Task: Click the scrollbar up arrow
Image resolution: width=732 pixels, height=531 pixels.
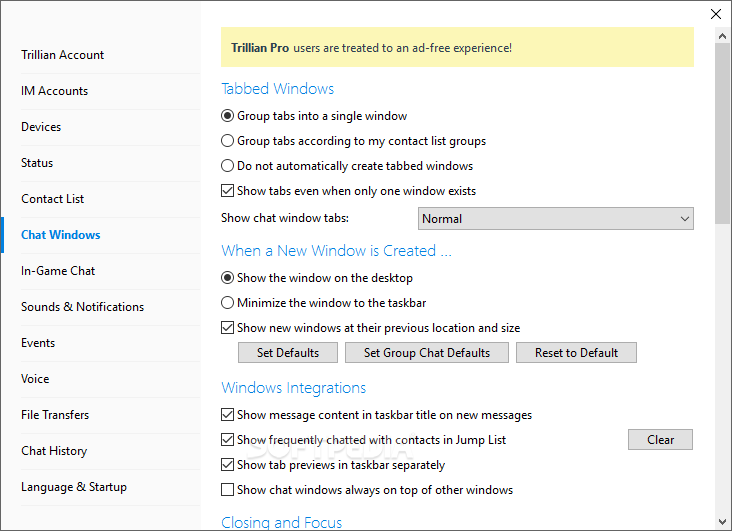Action: (722, 35)
